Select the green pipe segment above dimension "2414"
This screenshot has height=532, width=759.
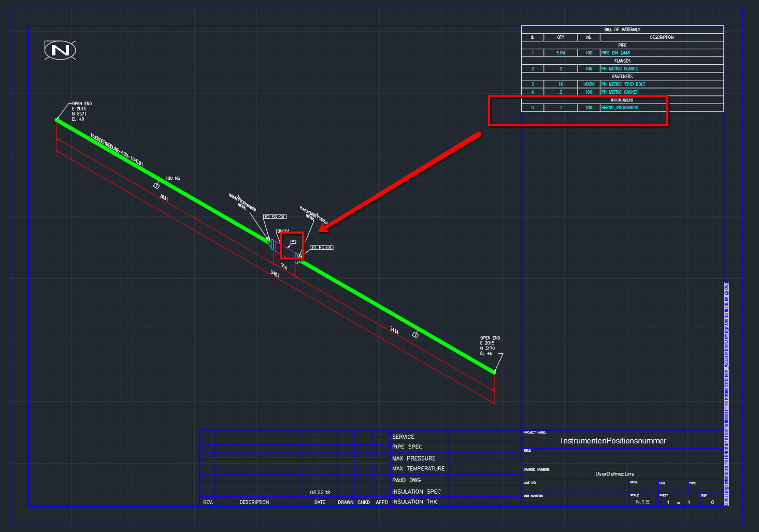tap(398, 317)
